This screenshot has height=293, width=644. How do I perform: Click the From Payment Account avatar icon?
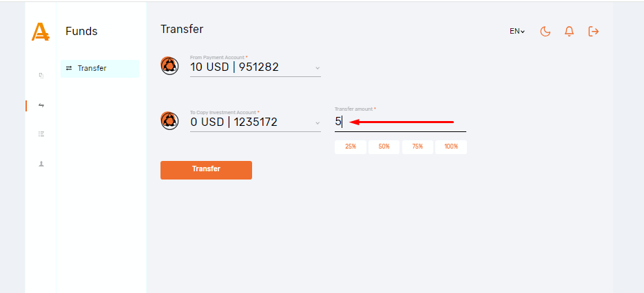169,66
